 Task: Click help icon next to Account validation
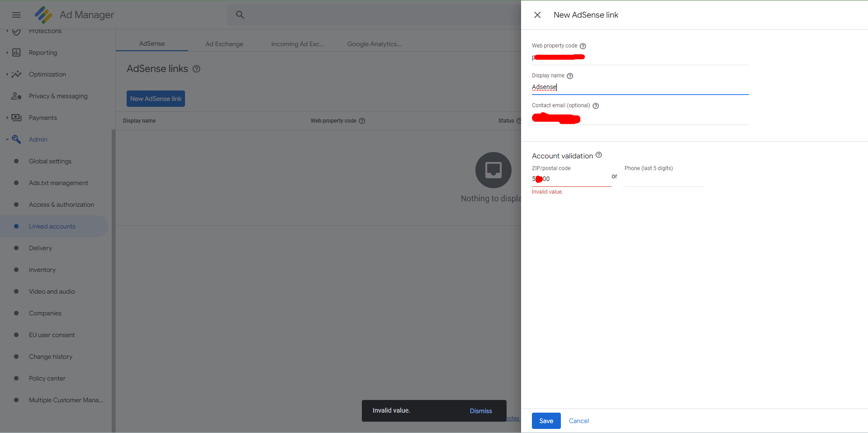click(599, 155)
